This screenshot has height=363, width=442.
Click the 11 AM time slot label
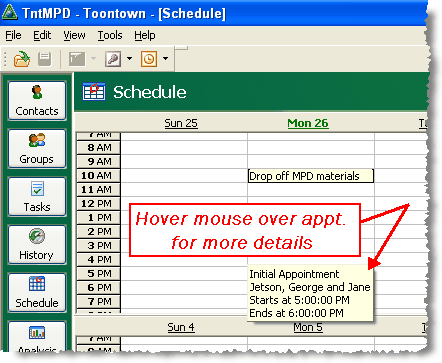tap(98, 190)
